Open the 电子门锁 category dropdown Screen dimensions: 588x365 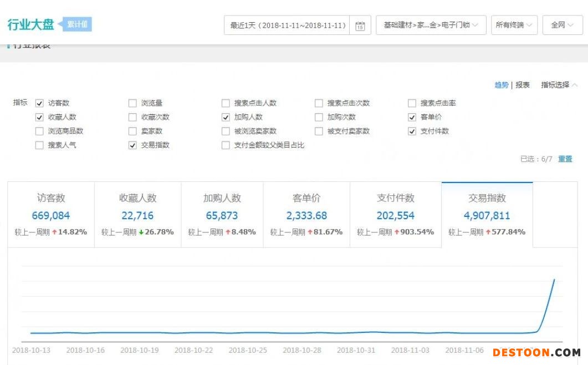pos(431,26)
